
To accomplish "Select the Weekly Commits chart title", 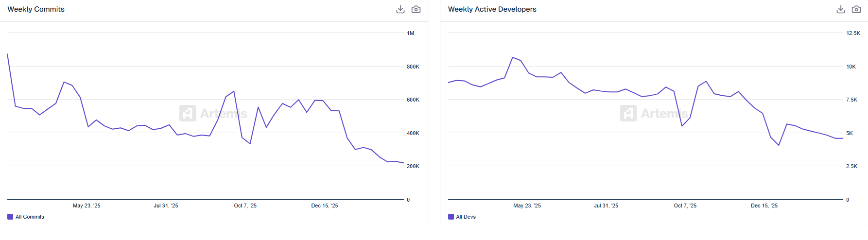I will 36,9.
